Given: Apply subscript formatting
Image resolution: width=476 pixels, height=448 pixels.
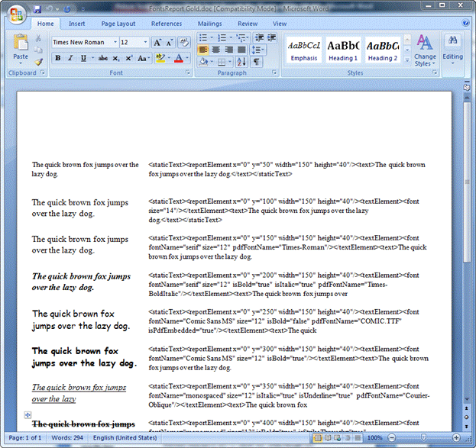Looking at the screenshot, I should (x=116, y=58).
